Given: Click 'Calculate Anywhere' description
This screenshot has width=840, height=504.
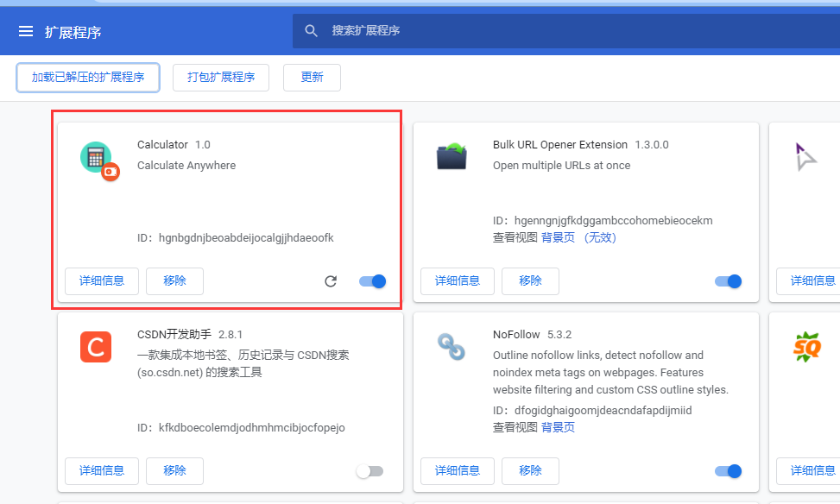Looking at the screenshot, I should (186, 166).
